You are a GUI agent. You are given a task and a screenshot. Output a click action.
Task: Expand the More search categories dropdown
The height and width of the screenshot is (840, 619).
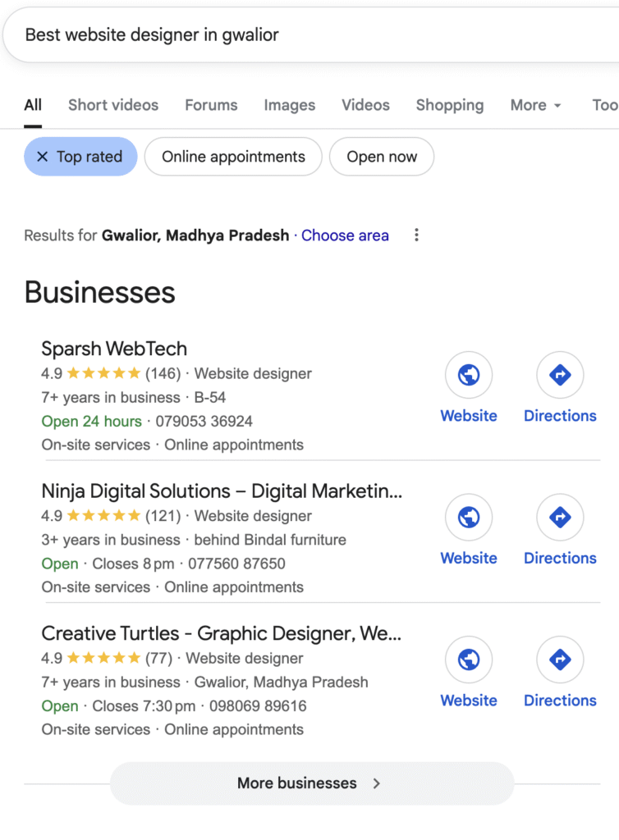(x=536, y=105)
